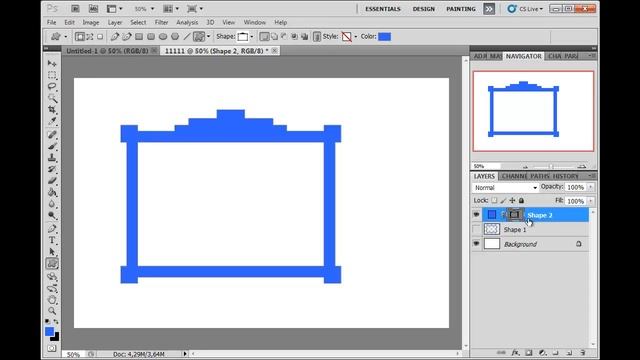This screenshot has width=640, height=360.
Task: Select the Hand tool
Action: 52,300
